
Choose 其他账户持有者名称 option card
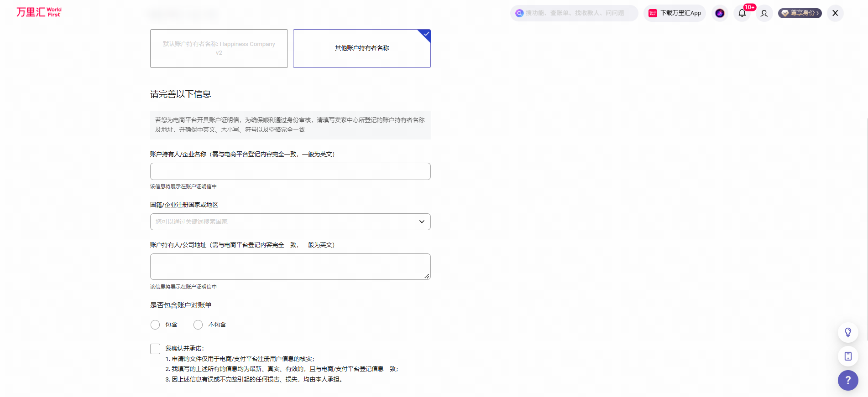[x=362, y=48]
